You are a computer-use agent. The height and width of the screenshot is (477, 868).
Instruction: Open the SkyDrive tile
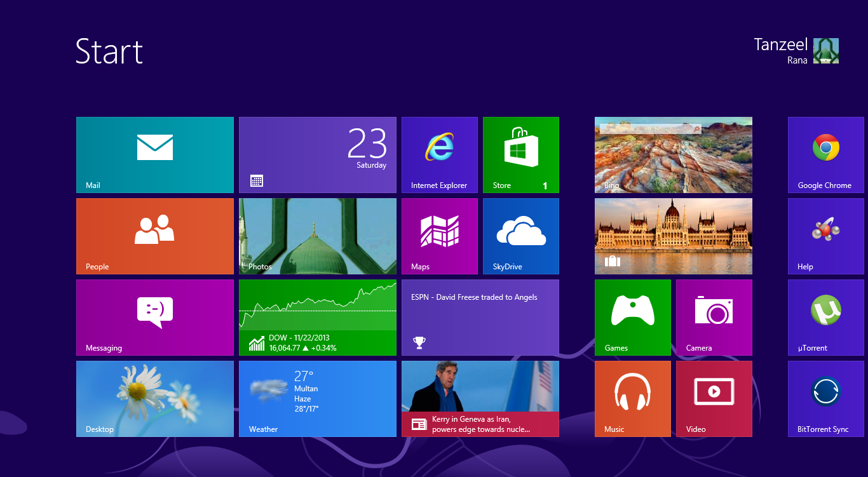point(521,236)
